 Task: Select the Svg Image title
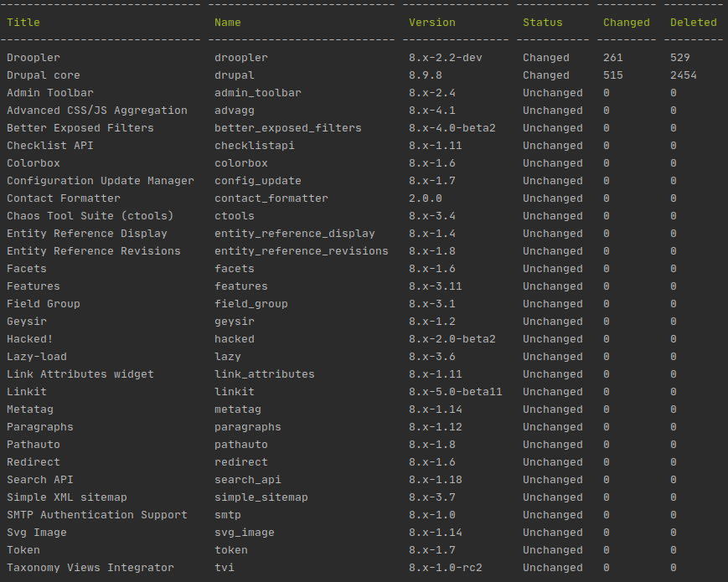pos(37,533)
